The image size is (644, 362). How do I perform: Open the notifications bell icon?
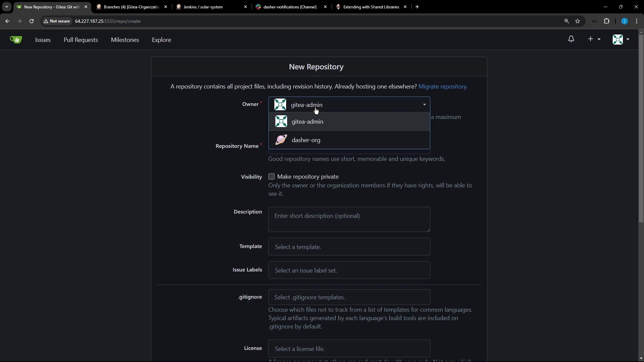pos(571,39)
